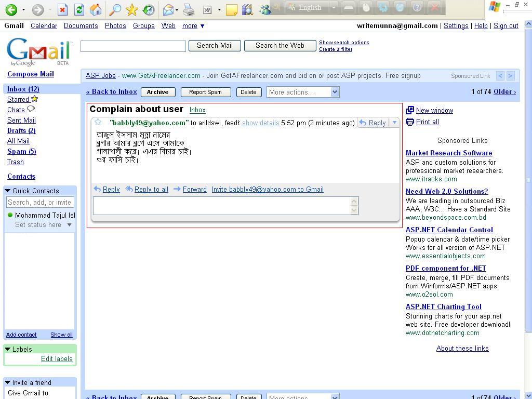Open the Reply options dropdown arrow
This screenshot has height=399, width=532.
click(x=394, y=123)
